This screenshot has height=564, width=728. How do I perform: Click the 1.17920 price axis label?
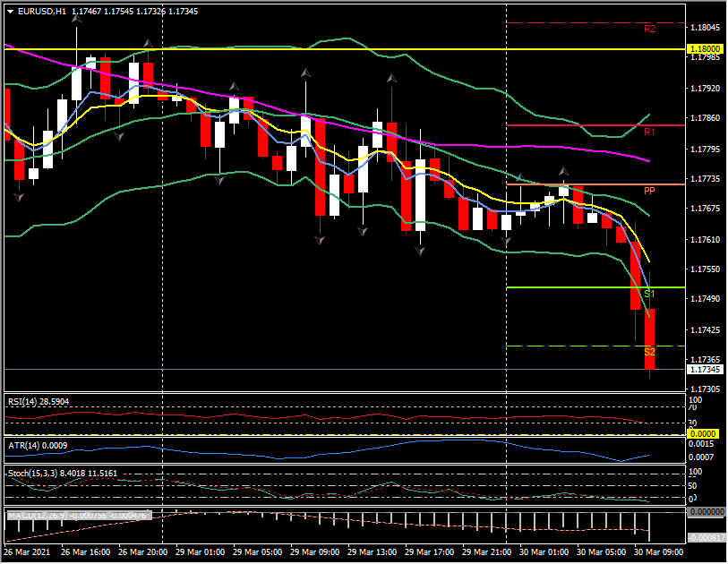[x=704, y=90]
